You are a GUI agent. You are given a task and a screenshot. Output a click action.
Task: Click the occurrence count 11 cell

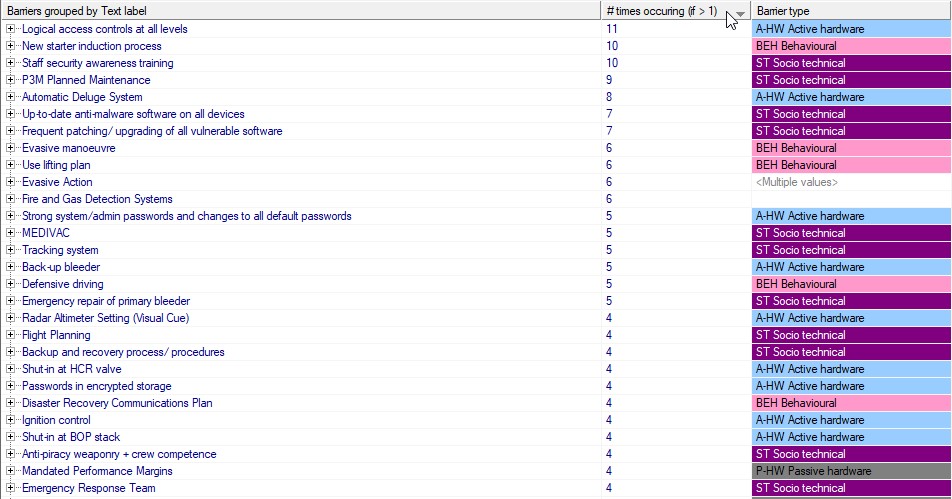(612, 29)
